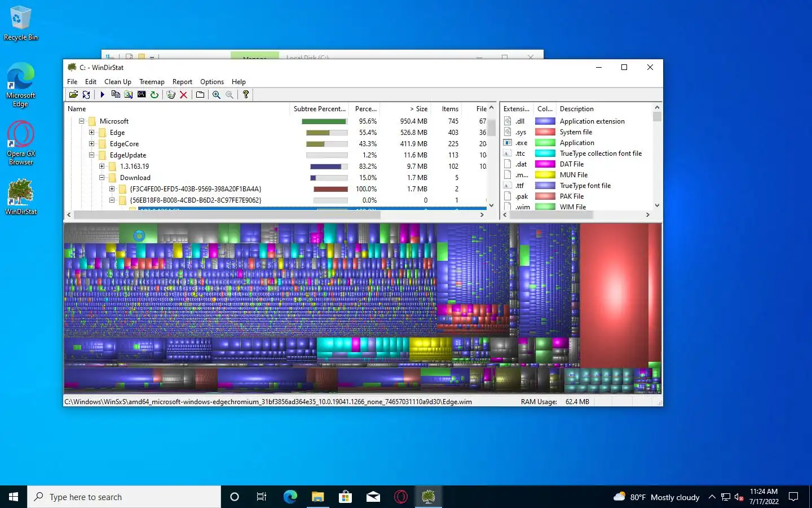This screenshot has height=508, width=812.
Task: Click the Refresh All toolbar icon
Action: pos(86,95)
